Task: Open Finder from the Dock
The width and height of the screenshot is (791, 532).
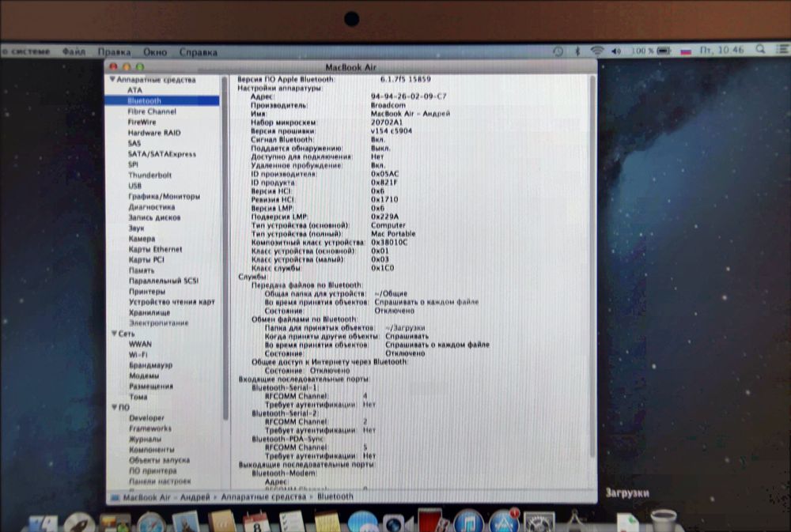Action: (43, 524)
